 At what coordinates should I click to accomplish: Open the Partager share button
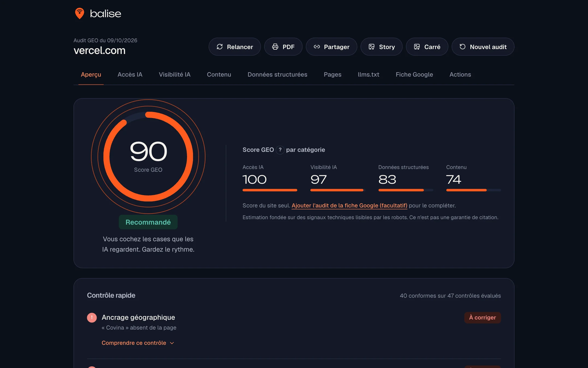(331, 47)
